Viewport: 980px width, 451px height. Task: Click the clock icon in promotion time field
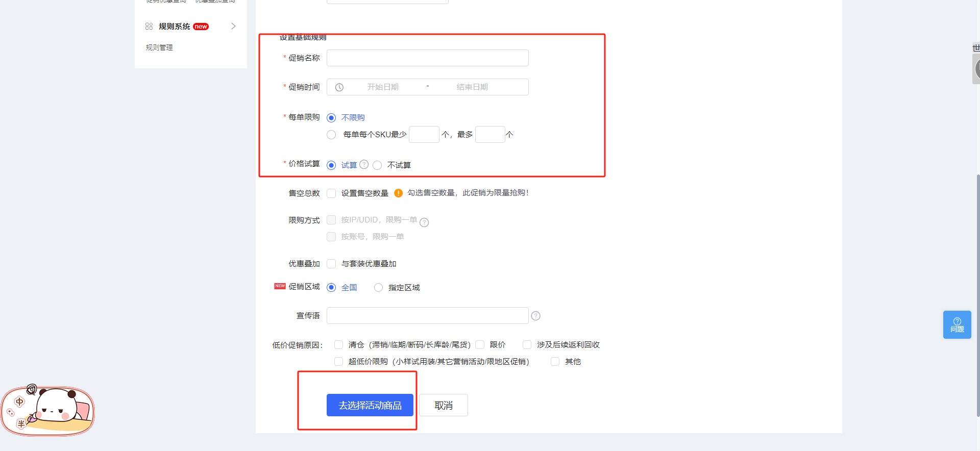339,87
